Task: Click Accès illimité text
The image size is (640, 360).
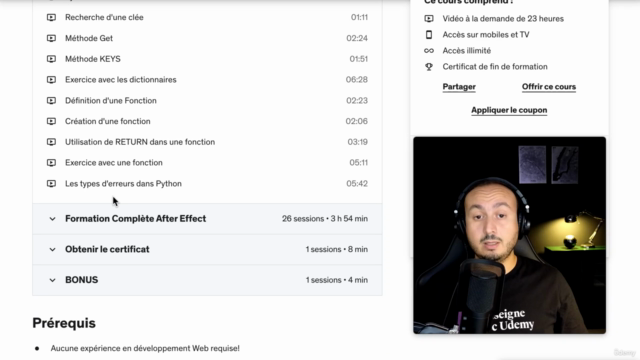Action: click(467, 51)
